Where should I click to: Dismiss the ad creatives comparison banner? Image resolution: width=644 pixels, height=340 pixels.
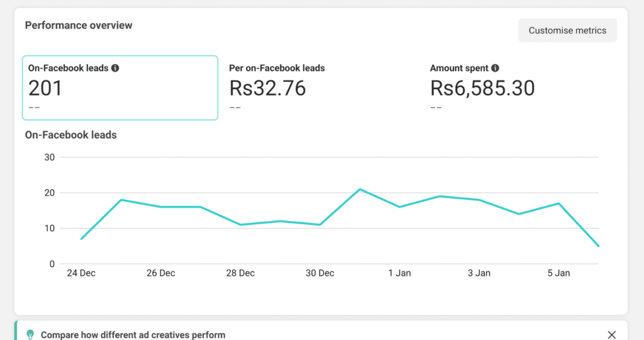pyautogui.click(x=611, y=334)
